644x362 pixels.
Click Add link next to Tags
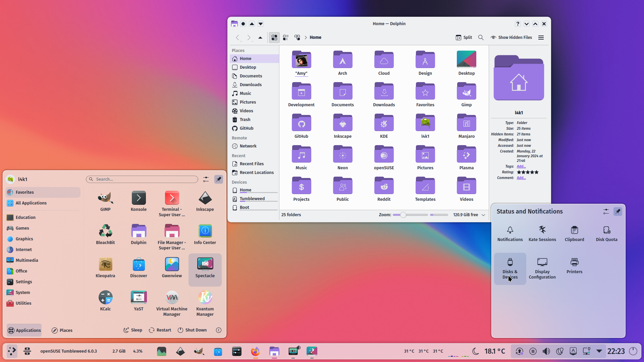pos(521,167)
